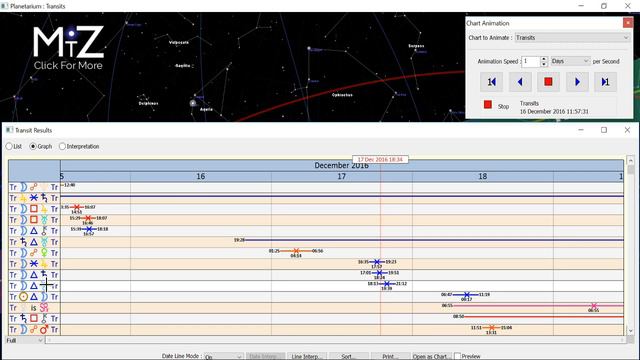
Task: Click the orange marker peaking at 13:31
Action: (x=491, y=328)
